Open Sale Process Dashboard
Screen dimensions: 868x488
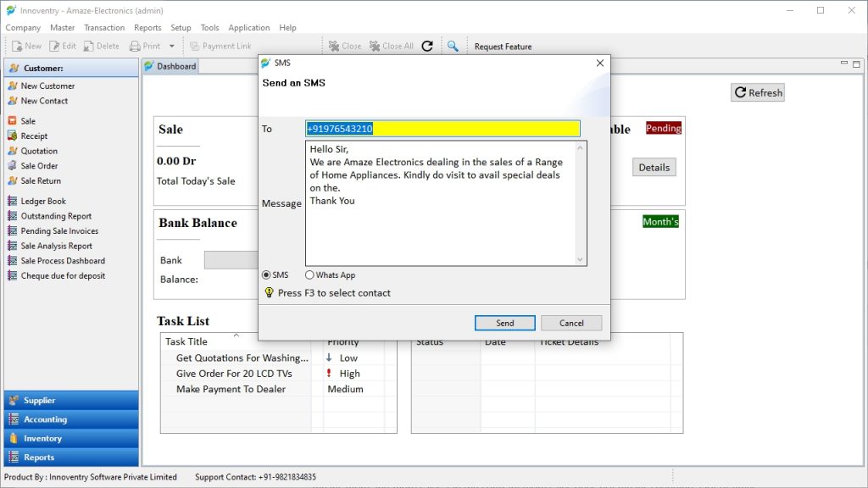point(63,261)
